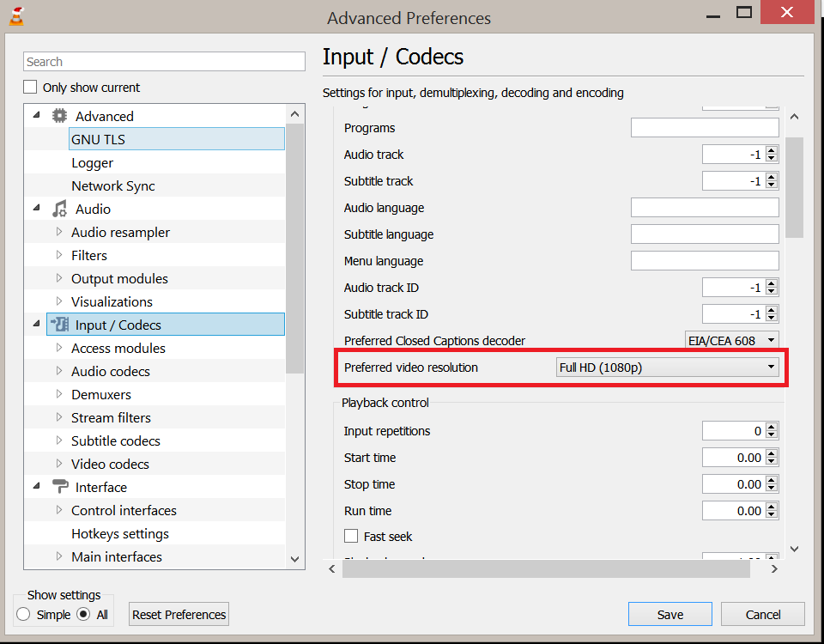Click the Programs text field
824x644 pixels.
(705, 127)
